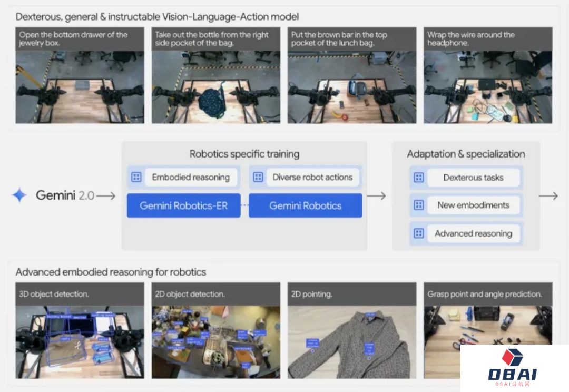The height and width of the screenshot is (392, 569).
Task: Select the Embodied reasoning label
Action: coord(191,177)
